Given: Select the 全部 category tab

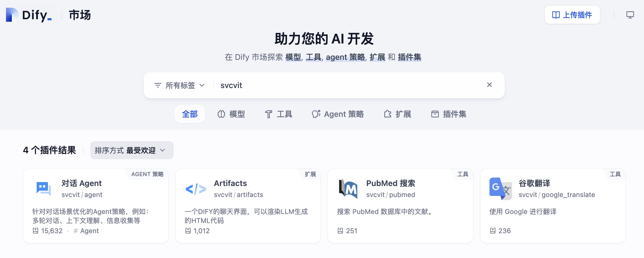Looking at the screenshot, I should pyautogui.click(x=190, y=114).
